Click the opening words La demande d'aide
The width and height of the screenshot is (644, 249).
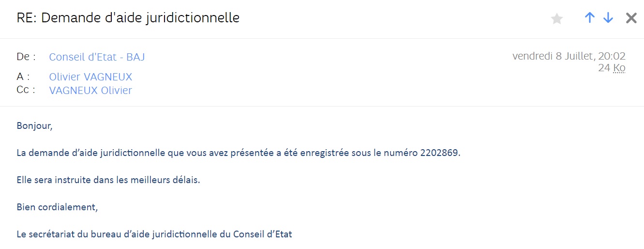57,153
